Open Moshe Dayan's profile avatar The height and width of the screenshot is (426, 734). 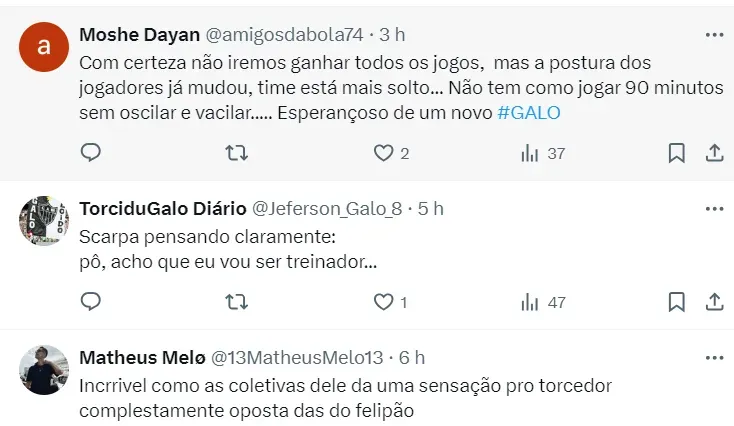[x=43, y=47]
